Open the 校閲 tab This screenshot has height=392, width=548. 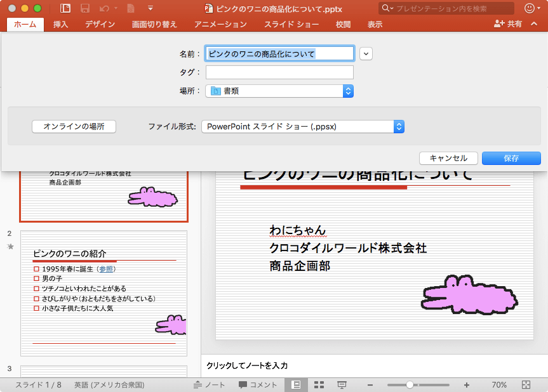pos(343,24)
